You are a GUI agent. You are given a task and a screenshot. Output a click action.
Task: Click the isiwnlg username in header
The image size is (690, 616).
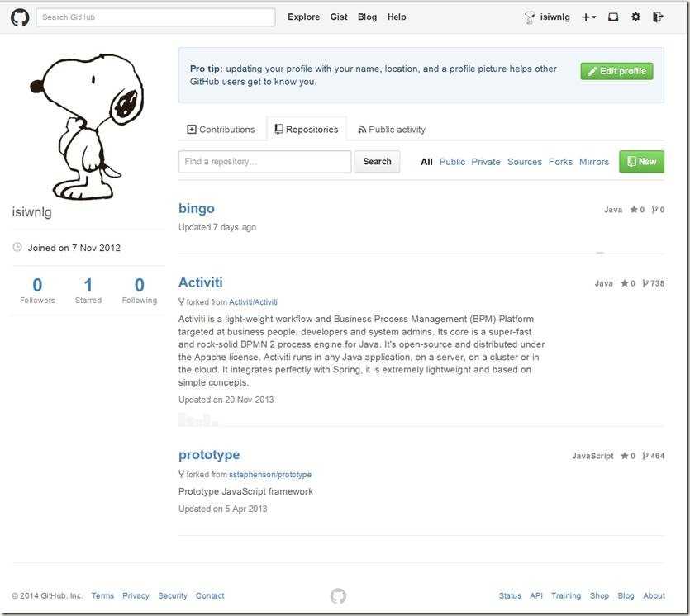(x=555, y=17)
